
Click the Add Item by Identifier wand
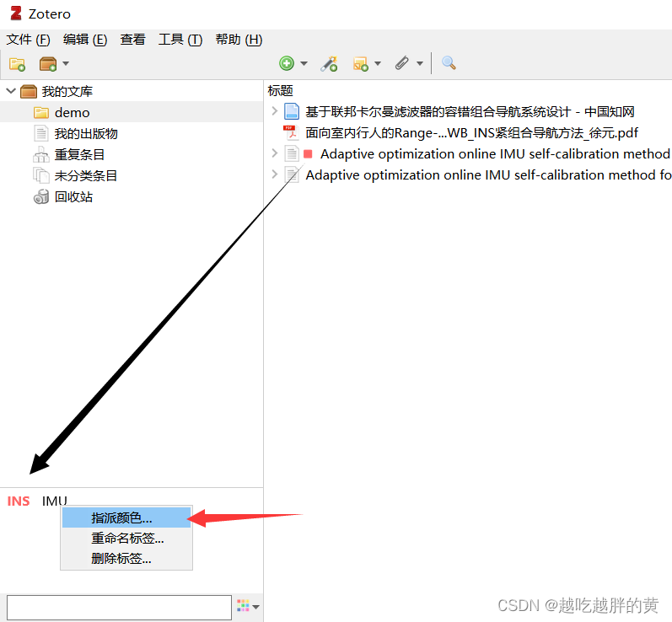click(329, 64)
